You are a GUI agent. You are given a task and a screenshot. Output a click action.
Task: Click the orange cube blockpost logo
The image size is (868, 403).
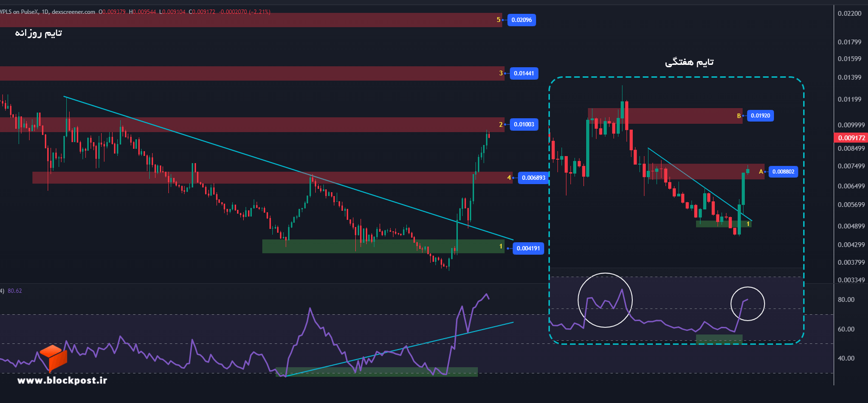tap(53, 358)
